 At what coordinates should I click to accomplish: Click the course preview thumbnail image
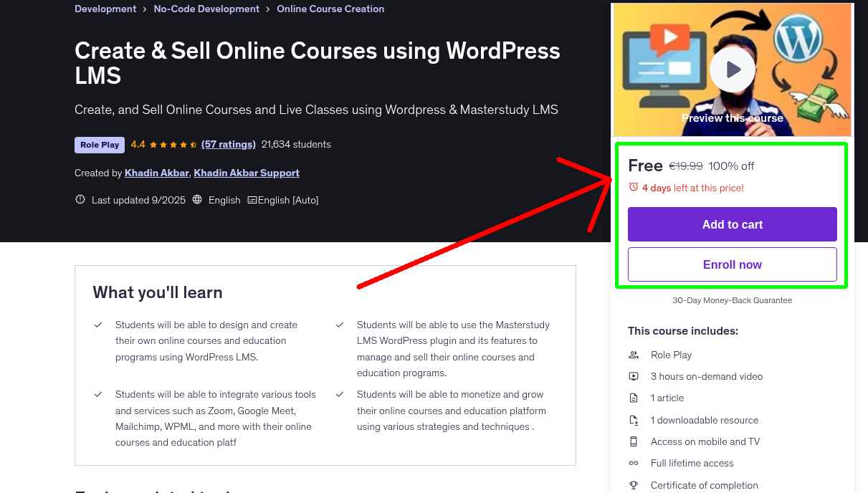732,70
